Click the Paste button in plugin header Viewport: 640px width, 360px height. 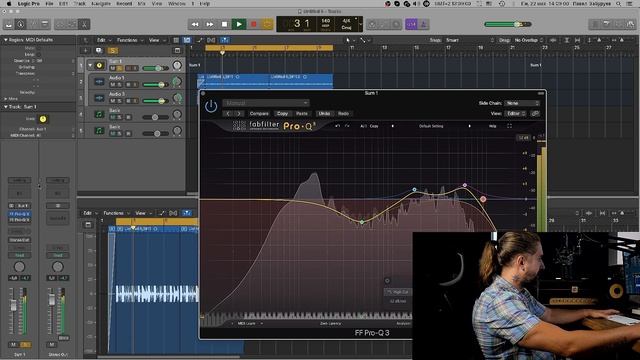tap(302, 113)
